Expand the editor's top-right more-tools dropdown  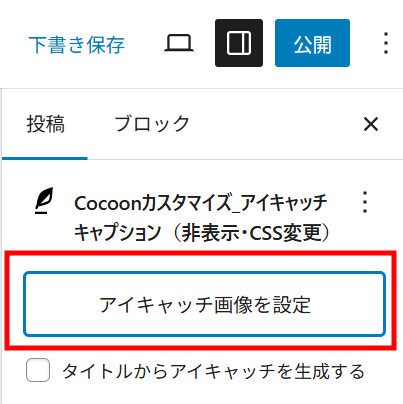(386, 43)
